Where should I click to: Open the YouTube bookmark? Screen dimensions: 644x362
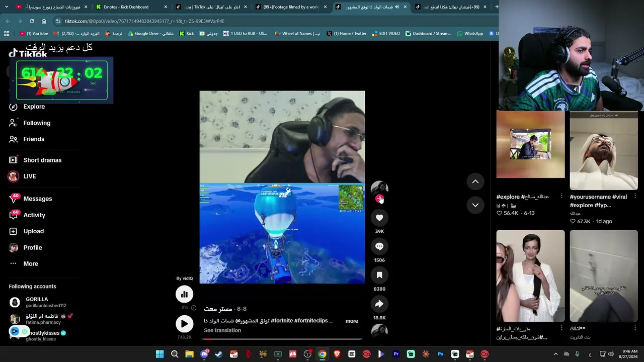34,34
